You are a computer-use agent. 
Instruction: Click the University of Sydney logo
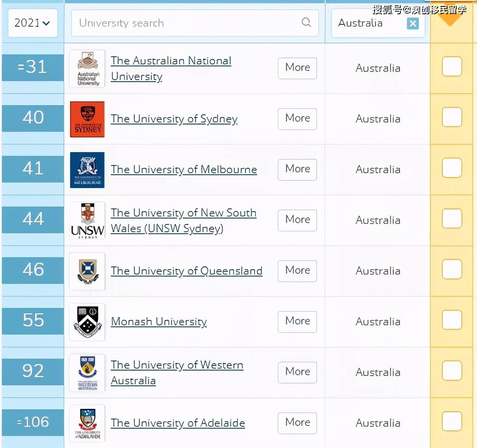[87, 119]
